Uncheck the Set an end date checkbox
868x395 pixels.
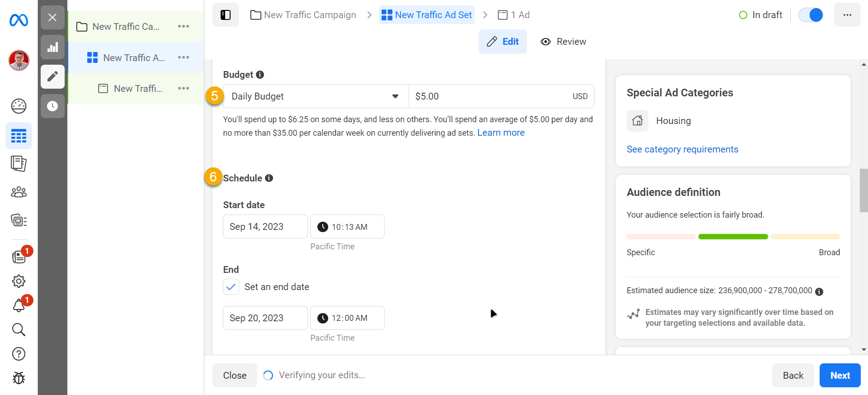pyautogui.click(x=231, y=287)
